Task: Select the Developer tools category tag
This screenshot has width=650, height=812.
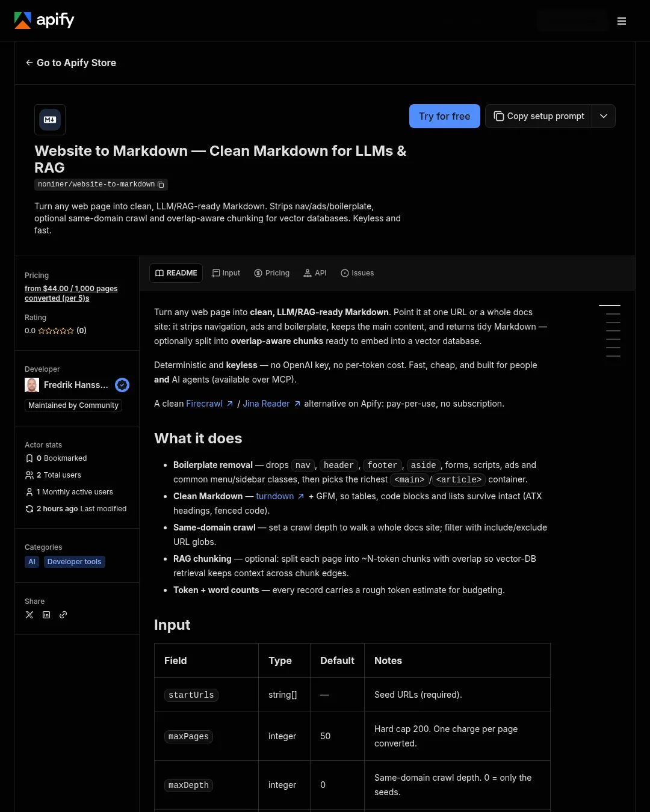Action: pos(75,562)
